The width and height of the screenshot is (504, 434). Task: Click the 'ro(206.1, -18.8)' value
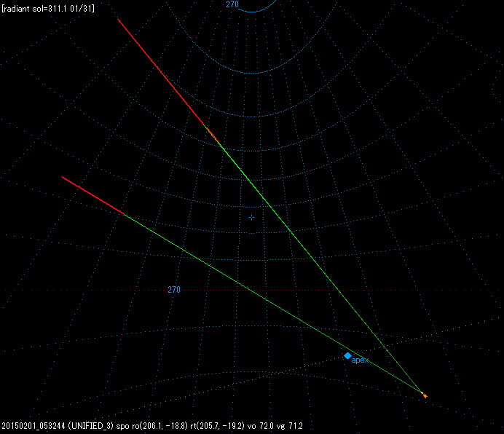pos(160,426)
